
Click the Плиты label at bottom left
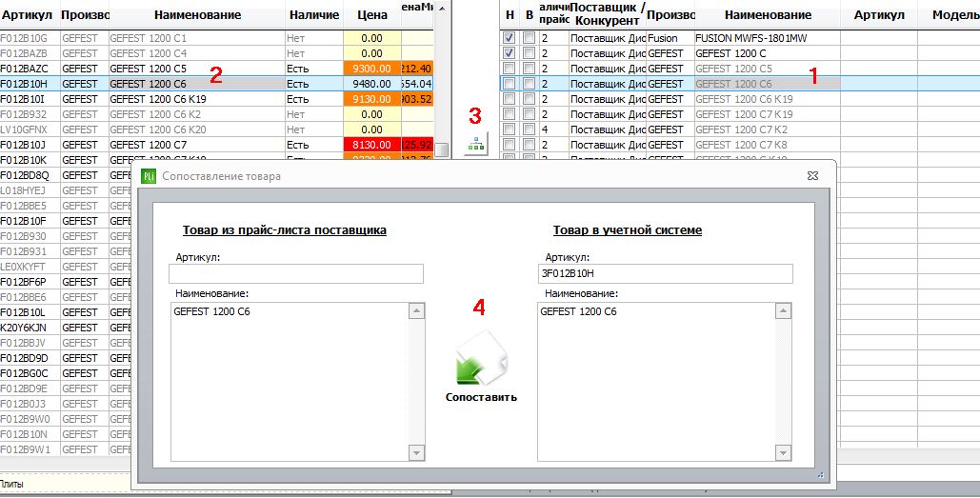coord(10,484)
